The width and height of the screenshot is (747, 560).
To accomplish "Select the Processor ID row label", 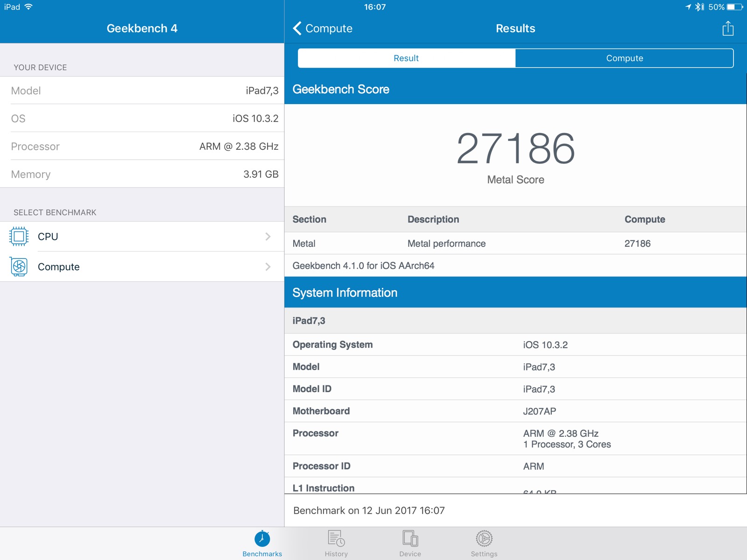I will pos(322,466).
